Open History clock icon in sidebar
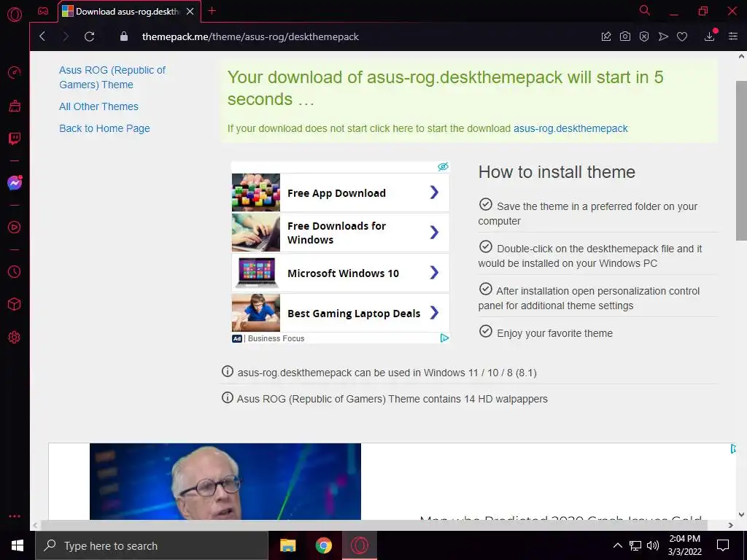The image size is (747, 560). coord(15,271)
